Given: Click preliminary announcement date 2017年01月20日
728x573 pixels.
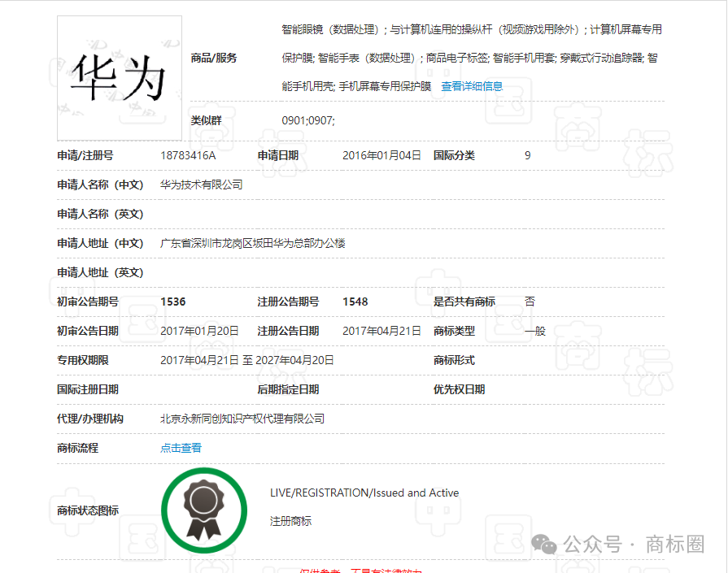Looking at the screenshot, I should (199, 331).
